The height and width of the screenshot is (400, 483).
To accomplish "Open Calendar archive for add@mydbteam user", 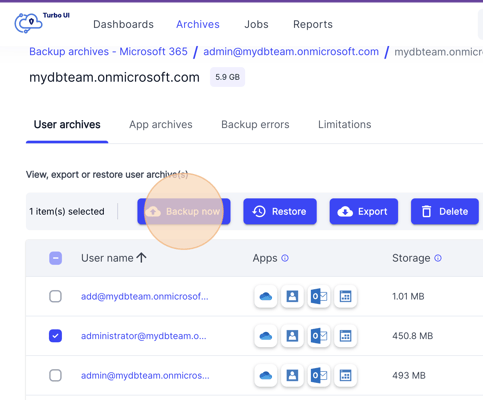I will pos(346,296).
